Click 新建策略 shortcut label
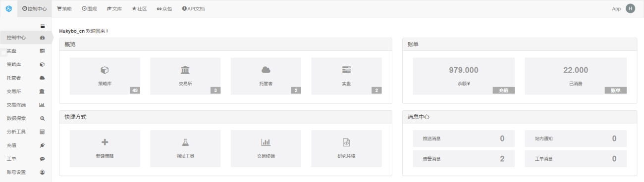 [105, 156]
